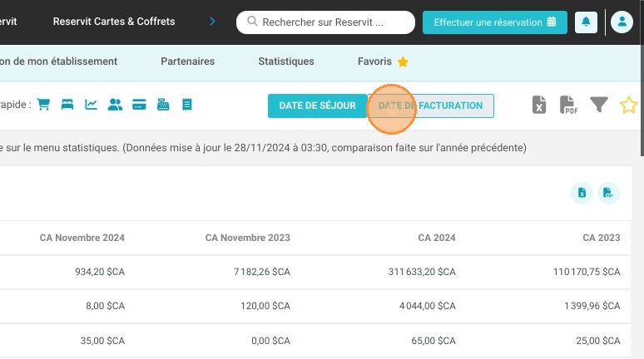Viewport: 644px width, 359px height.
Task: Open the Statistiques menu
Action: pyautogui.click(x=286, y=61)
